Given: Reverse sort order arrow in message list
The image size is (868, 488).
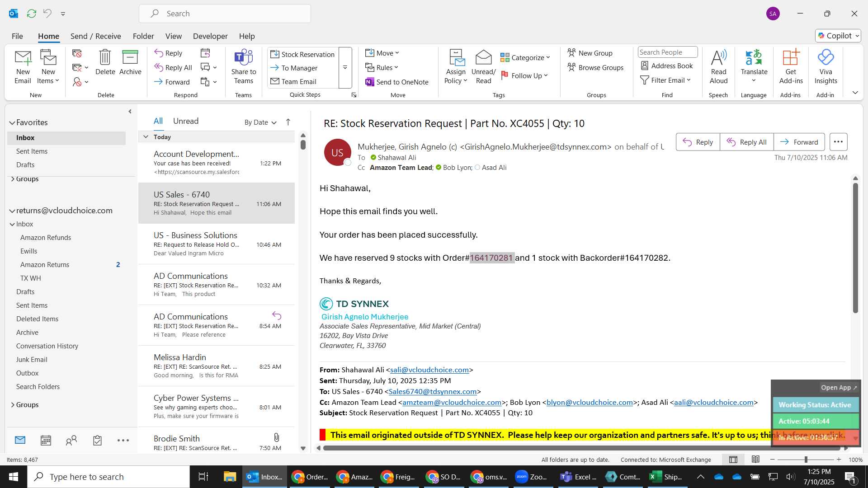Looking at the screenshot, I should tap(288, 122).
